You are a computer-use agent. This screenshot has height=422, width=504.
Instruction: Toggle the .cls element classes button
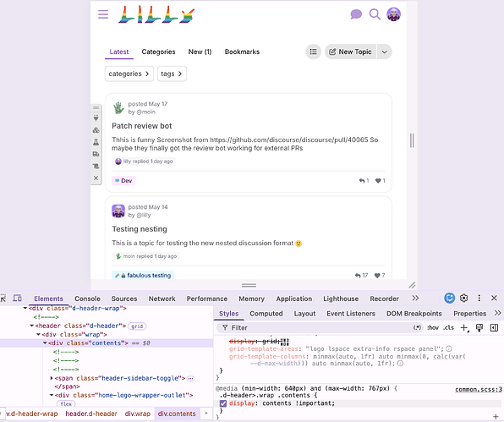tap(449, 328)
